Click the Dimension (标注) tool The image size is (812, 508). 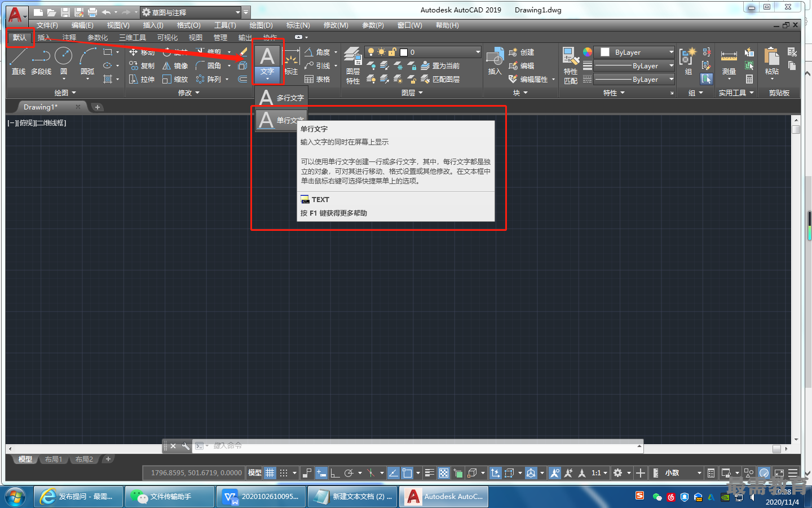coord(291,62)
